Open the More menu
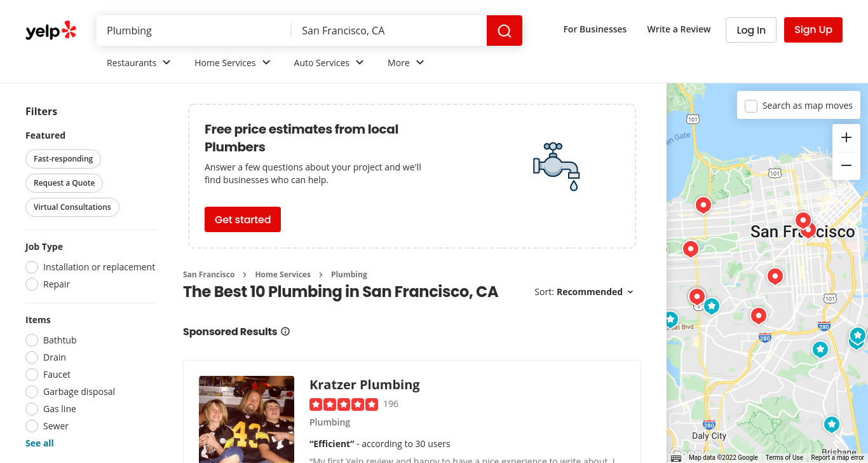 [x=406, y=62]
